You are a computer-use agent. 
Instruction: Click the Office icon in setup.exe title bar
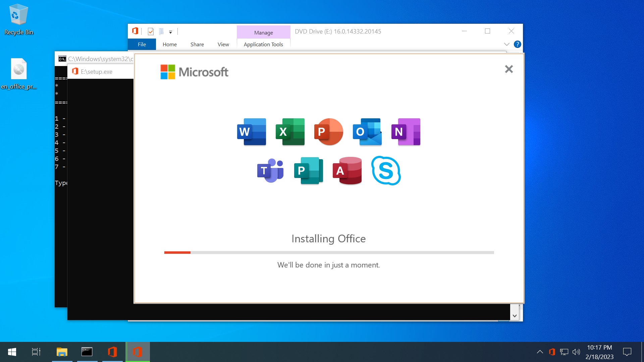(x=75, y=71)
